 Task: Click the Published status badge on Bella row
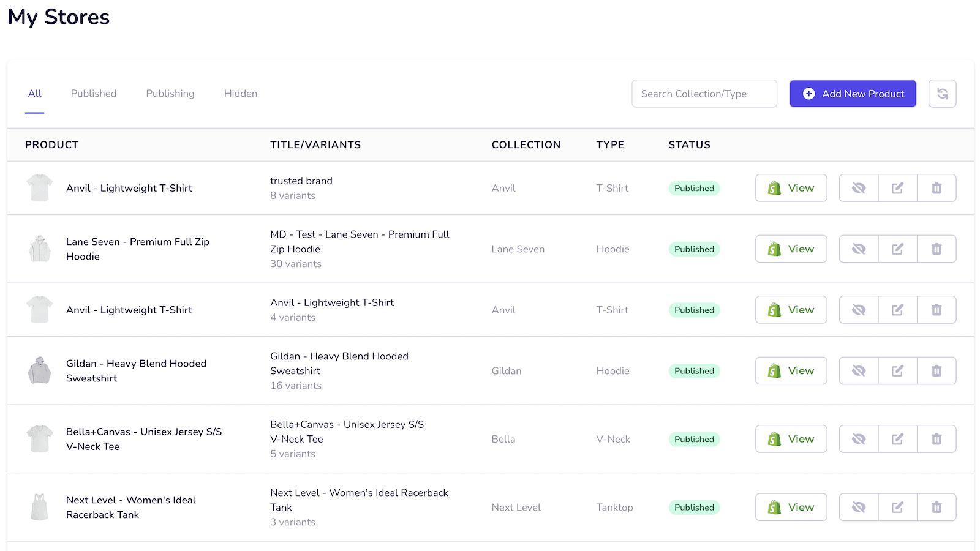pyautogui.click(x=693, y=439)
